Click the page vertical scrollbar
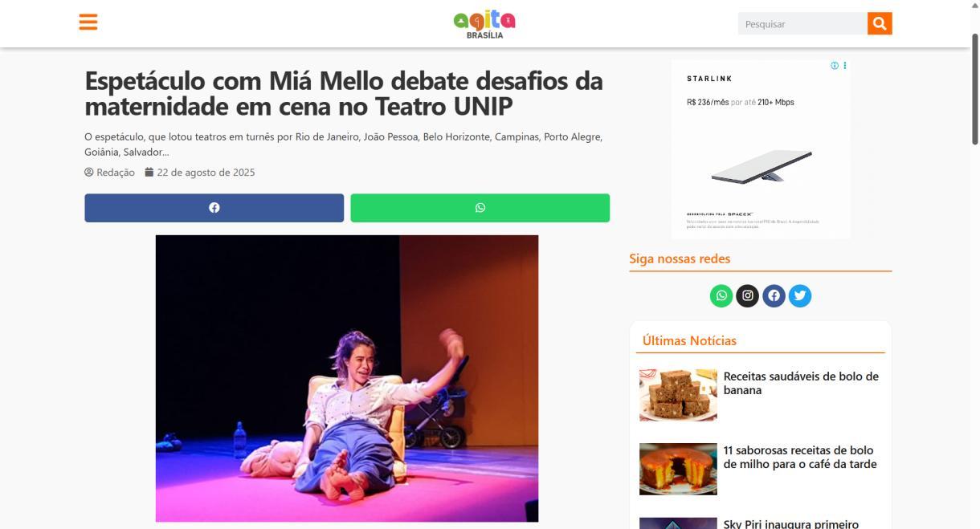Image resolution: width=980 pixels, height=529 pixels. pyautogui.click(x=975, y=265)
